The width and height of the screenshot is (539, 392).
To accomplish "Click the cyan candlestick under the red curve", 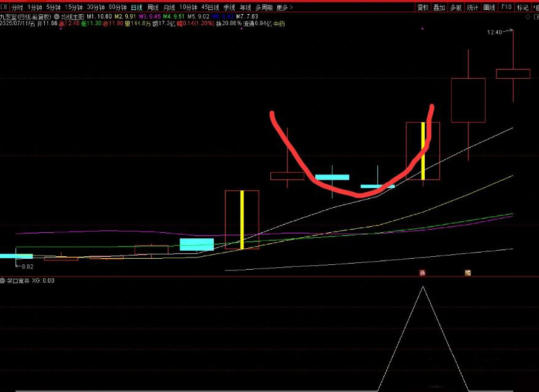I will (x=332, y=178).
